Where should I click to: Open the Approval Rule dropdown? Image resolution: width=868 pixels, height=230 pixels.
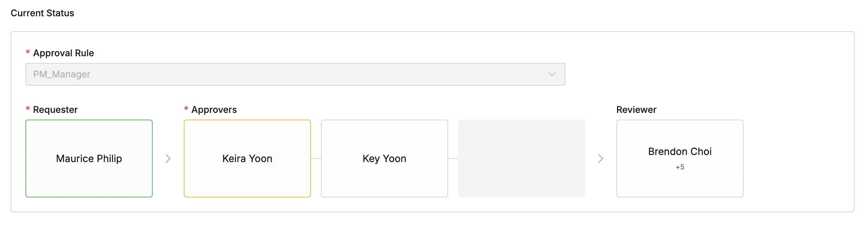click(x=295, y=74)
